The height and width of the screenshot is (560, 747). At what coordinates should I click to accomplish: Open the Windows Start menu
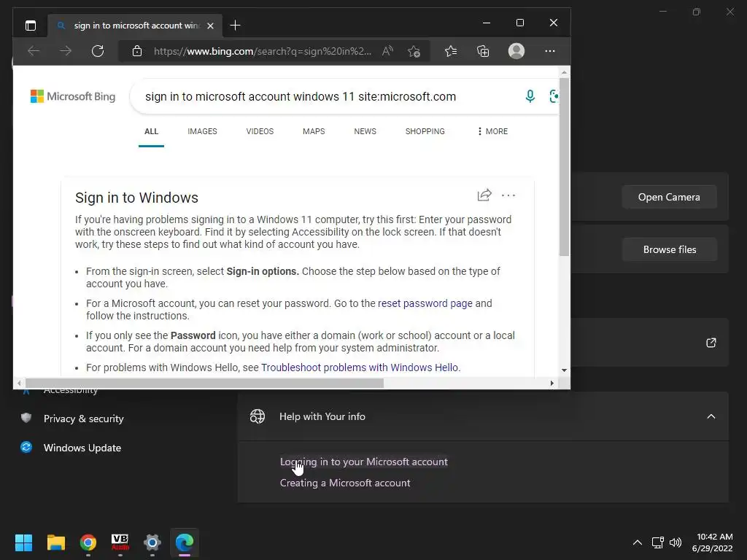click(24, 542)
